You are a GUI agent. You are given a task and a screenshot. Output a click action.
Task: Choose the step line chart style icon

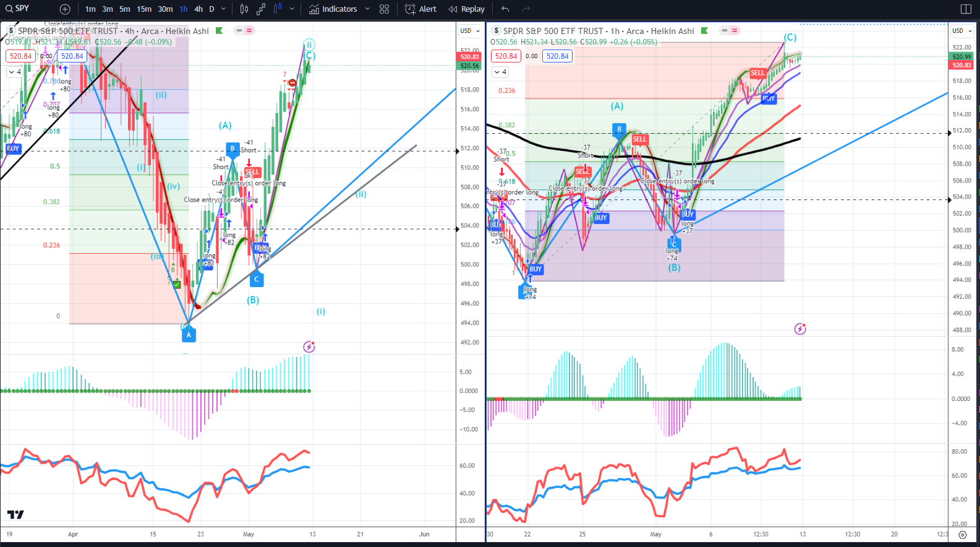(x=261, y=9)
